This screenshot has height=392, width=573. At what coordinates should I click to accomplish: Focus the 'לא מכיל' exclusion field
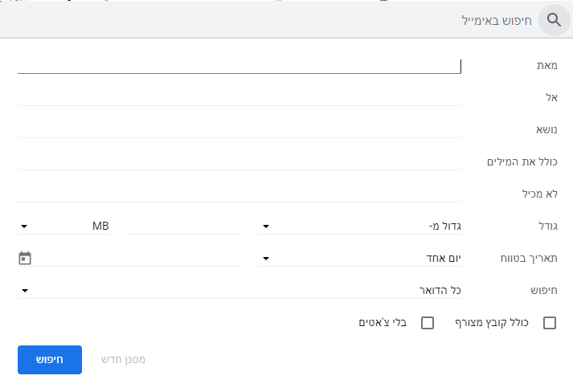(x=239, y=194)
